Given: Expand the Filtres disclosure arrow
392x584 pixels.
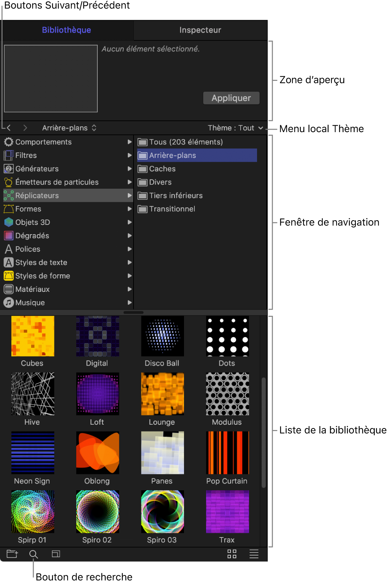Looking at the screenshot, I should click(x=130, y=155).
